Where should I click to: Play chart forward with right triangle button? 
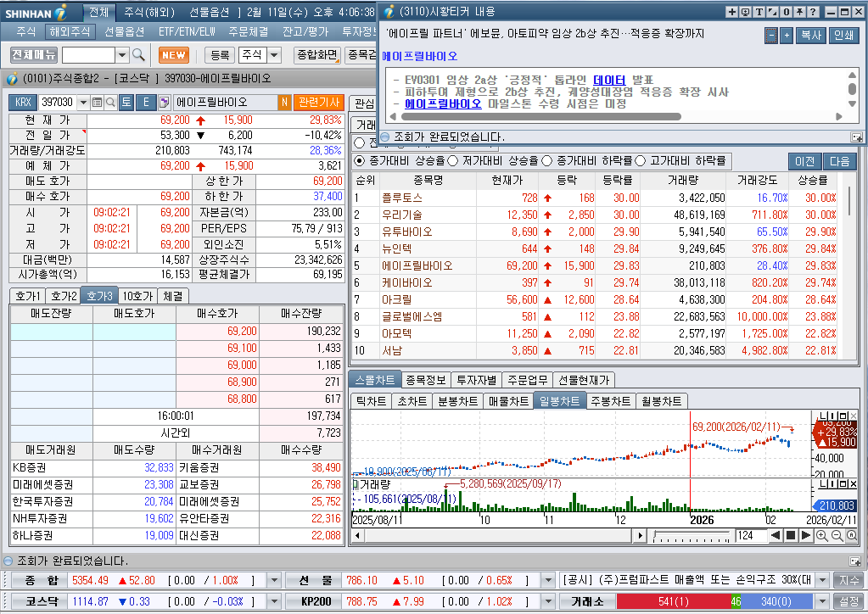point(806,535)
